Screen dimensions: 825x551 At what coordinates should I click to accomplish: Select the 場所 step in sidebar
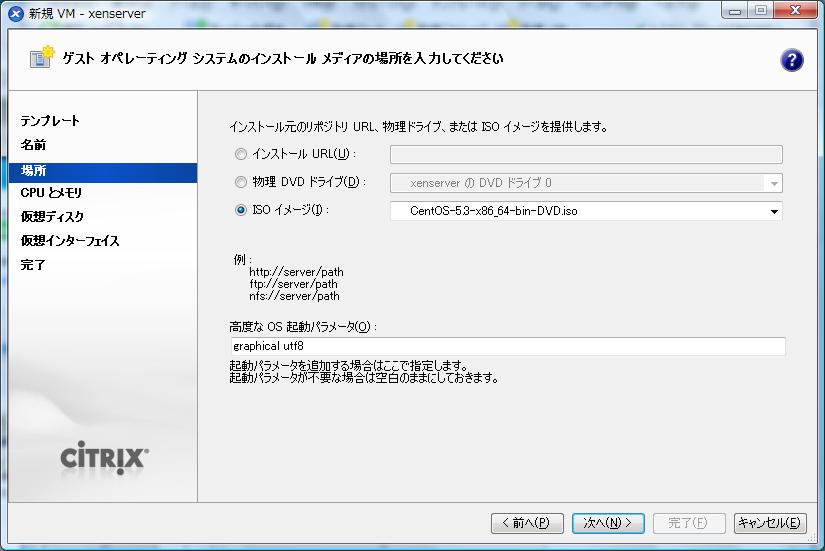click(x=103, y=171)
